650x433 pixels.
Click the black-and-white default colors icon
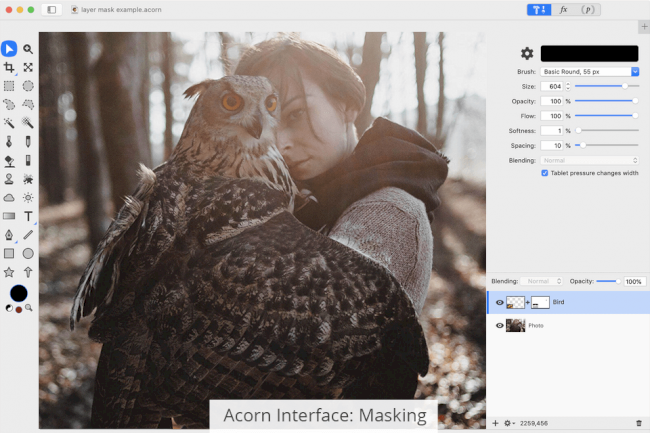tap(9, 308)
